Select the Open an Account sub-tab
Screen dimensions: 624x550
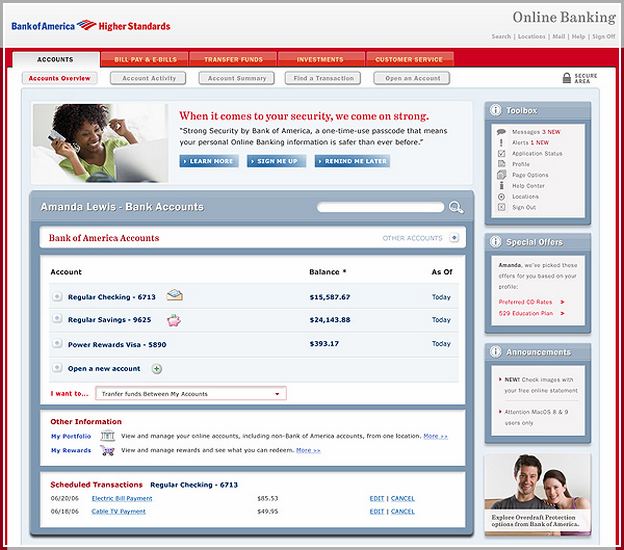[x=412, y=78]
